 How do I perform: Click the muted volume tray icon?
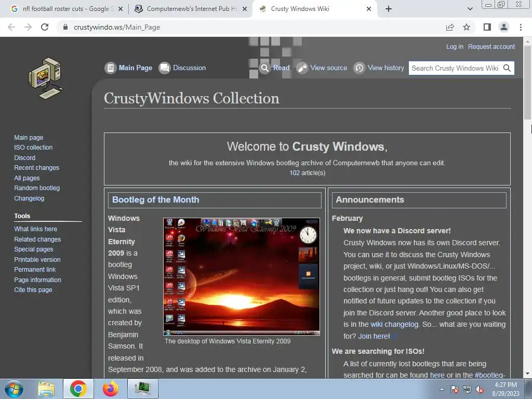480,389
